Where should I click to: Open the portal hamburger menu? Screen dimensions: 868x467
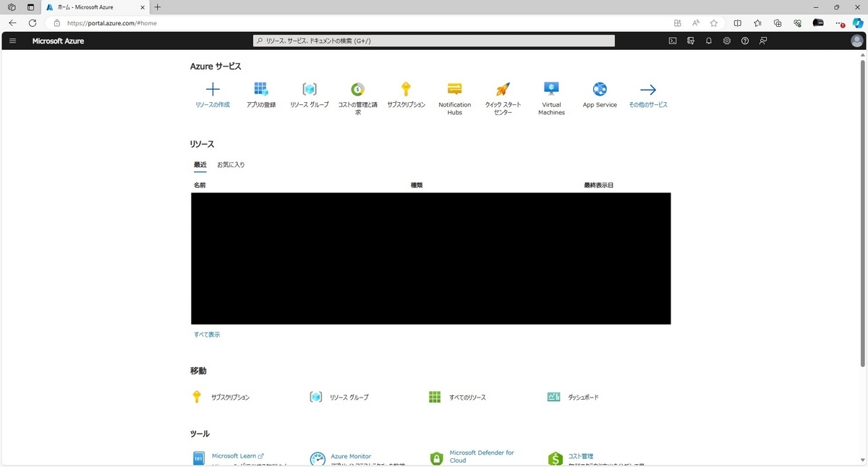click(x=12, y=41)
